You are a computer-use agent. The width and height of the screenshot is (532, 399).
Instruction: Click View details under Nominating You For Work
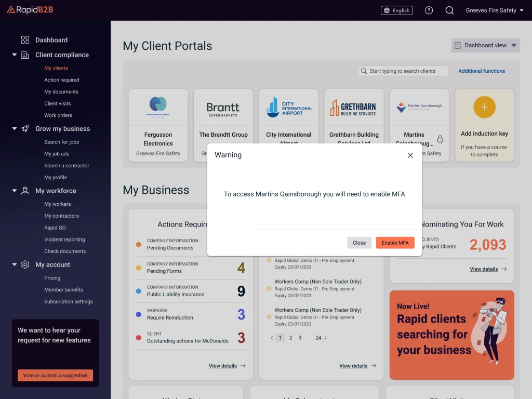(488, 270)
